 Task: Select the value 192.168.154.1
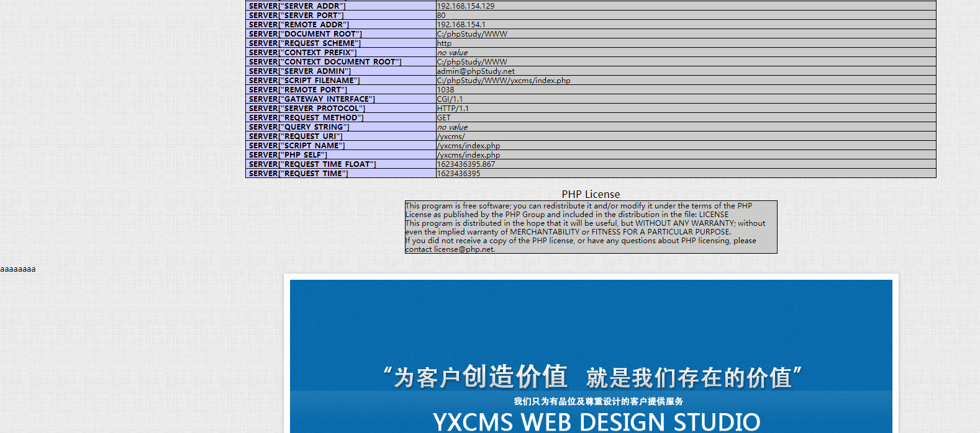click(461, 24)
